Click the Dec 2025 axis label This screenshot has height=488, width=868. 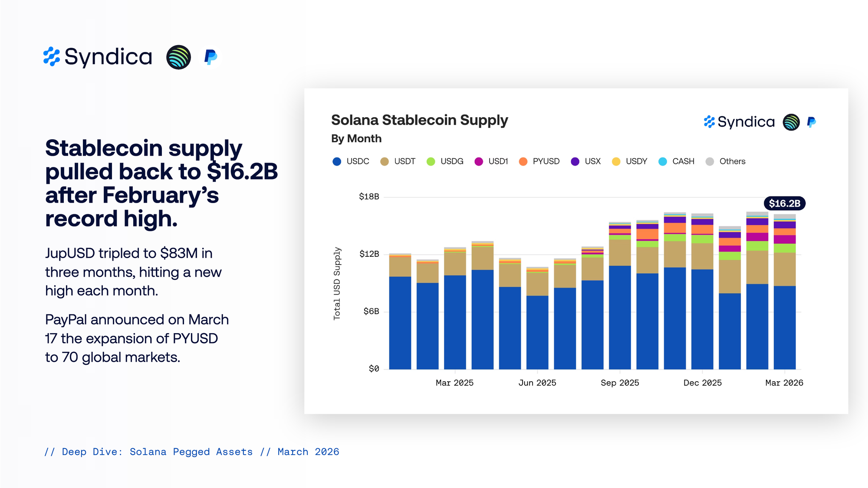tap(702, 383)
